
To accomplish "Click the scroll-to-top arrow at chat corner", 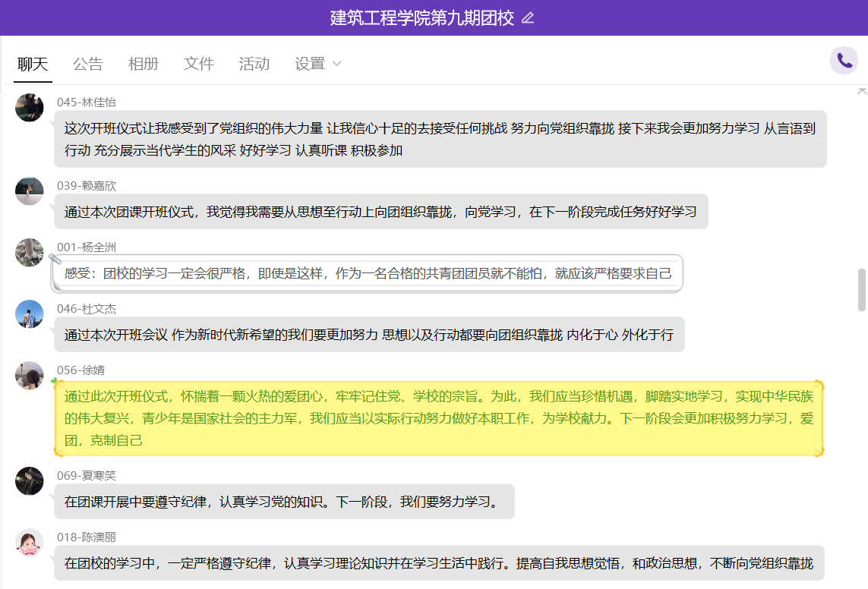I will point(861,90).
